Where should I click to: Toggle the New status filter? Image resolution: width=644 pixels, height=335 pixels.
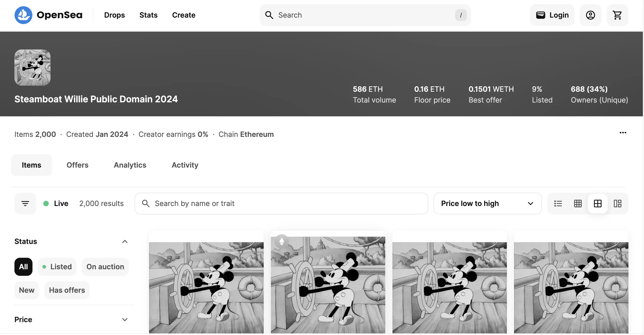click(x=27, y=290)
